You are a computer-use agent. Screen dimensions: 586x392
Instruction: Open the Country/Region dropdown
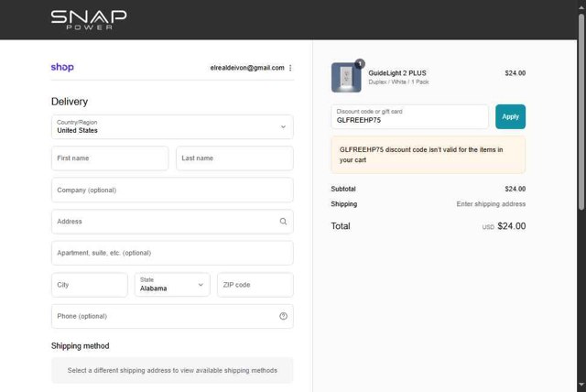(x=172, y=127)
